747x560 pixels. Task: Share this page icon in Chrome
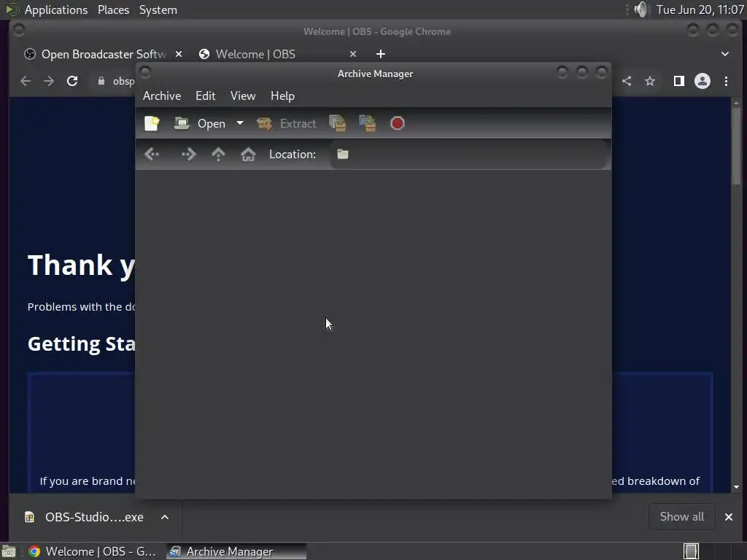(x=627, y=82)
